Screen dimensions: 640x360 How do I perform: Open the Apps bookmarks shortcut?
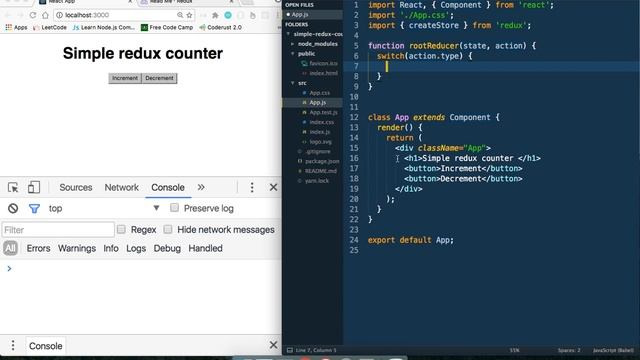pos(16,27)
